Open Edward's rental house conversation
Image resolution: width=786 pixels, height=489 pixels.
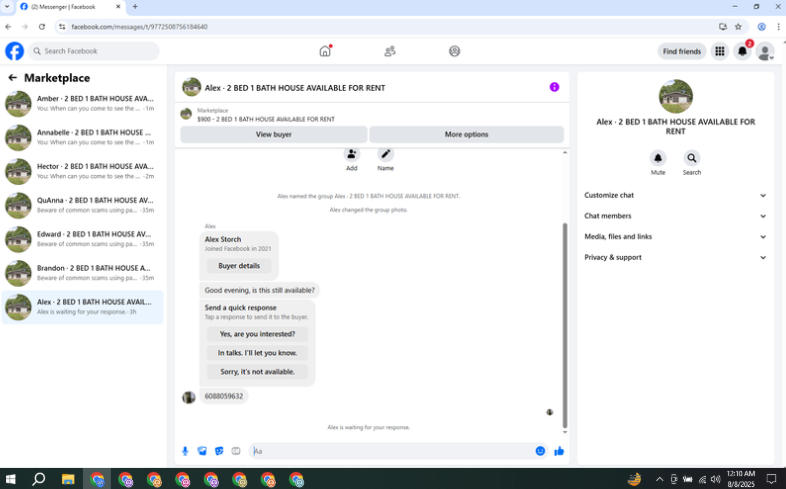tap(83, 239)
